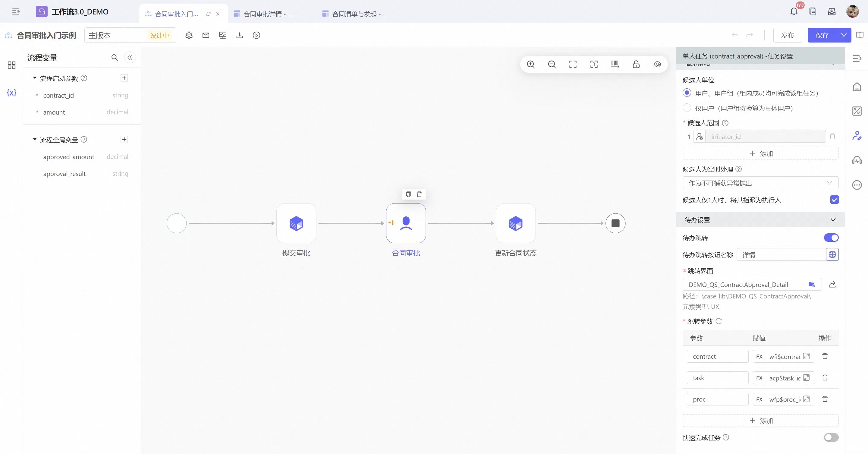
Task: Click the download icon in toolbar
Action: click(x=240, y=35)
